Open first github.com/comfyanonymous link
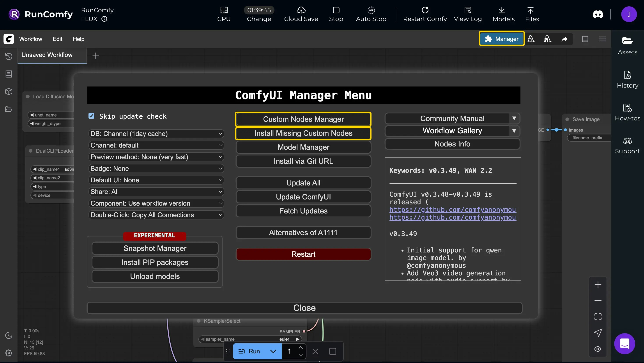This screenshot has width=644, height=363. point(453,210)
